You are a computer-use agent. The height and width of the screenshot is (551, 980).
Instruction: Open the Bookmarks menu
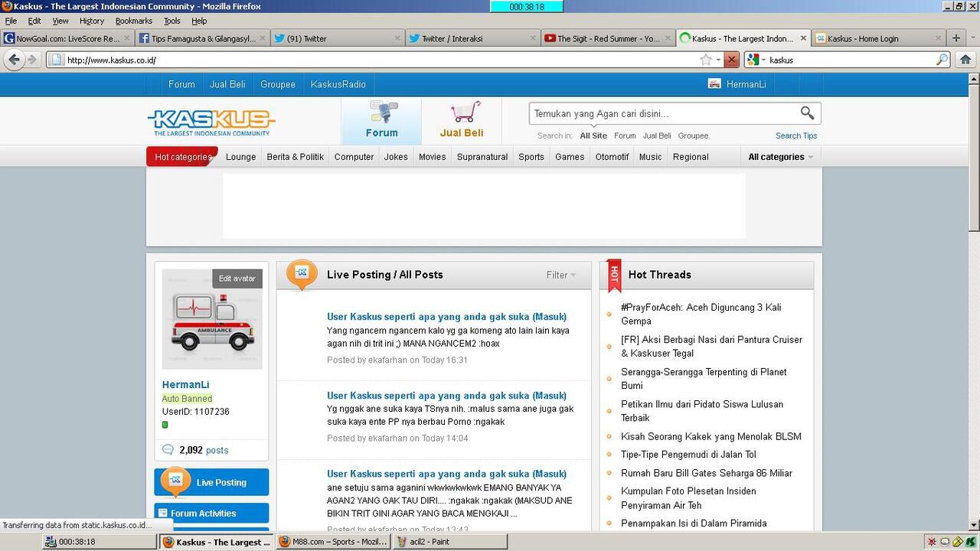134,21
